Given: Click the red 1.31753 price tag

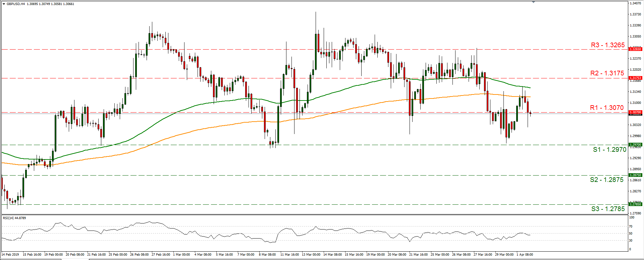Looking at the screenshot, I should [635, 78].
